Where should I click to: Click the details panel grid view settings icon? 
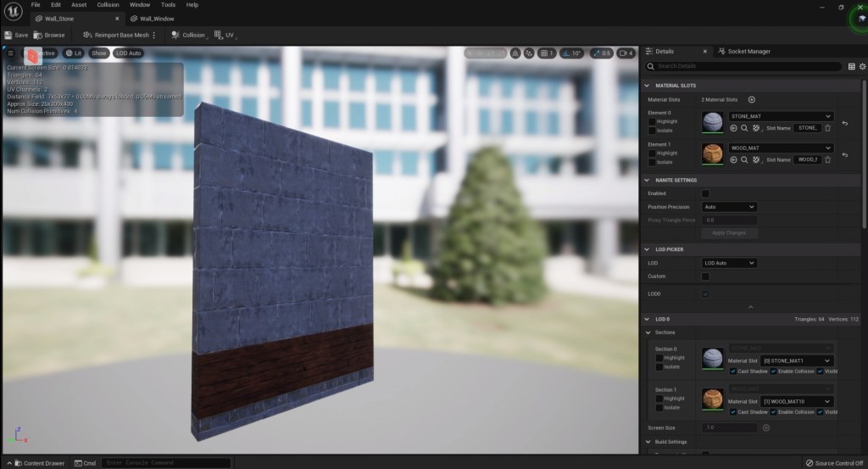(851, 66)
